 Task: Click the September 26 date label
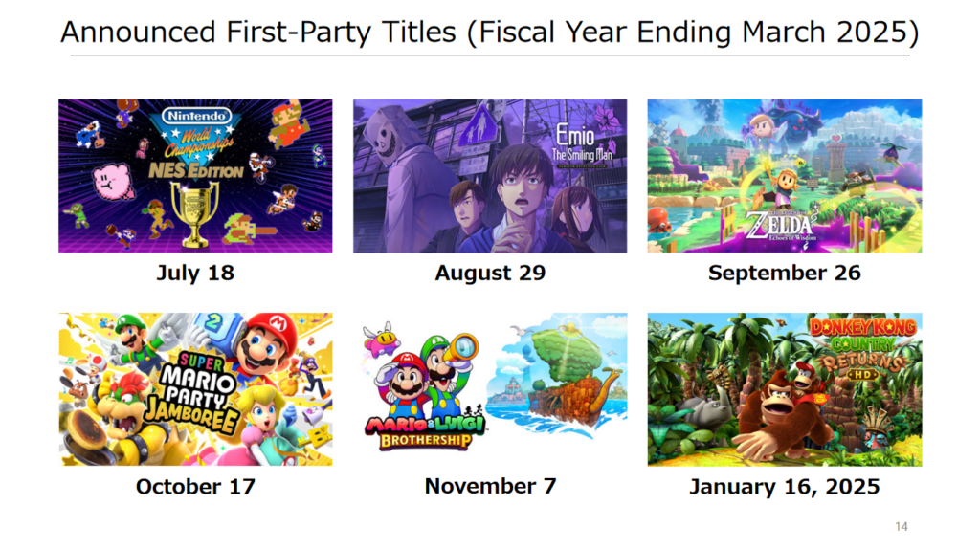pyautogui.click(x=785, y=273)
